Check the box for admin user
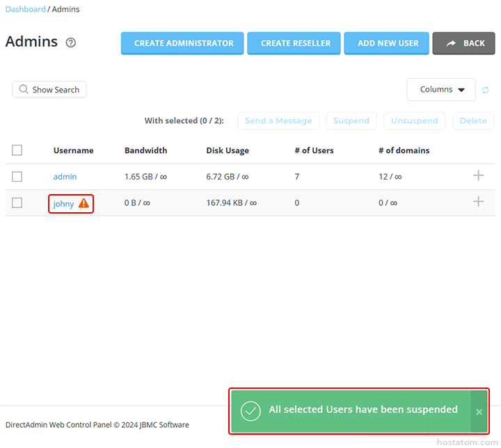Viewport: 501px width, 448px height. pos(17,177)
